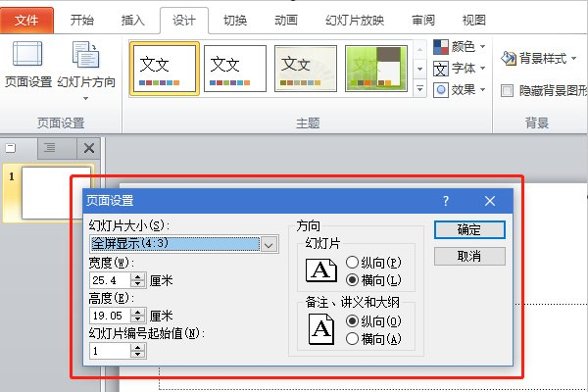Select the 设计 ribbon tab

coord(184,20)
